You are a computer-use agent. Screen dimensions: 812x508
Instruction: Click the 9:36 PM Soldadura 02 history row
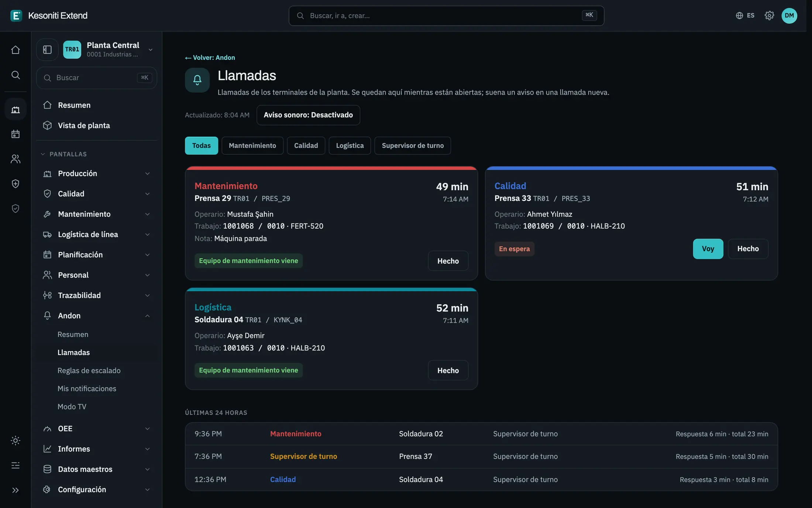click(x=481, y=434)
